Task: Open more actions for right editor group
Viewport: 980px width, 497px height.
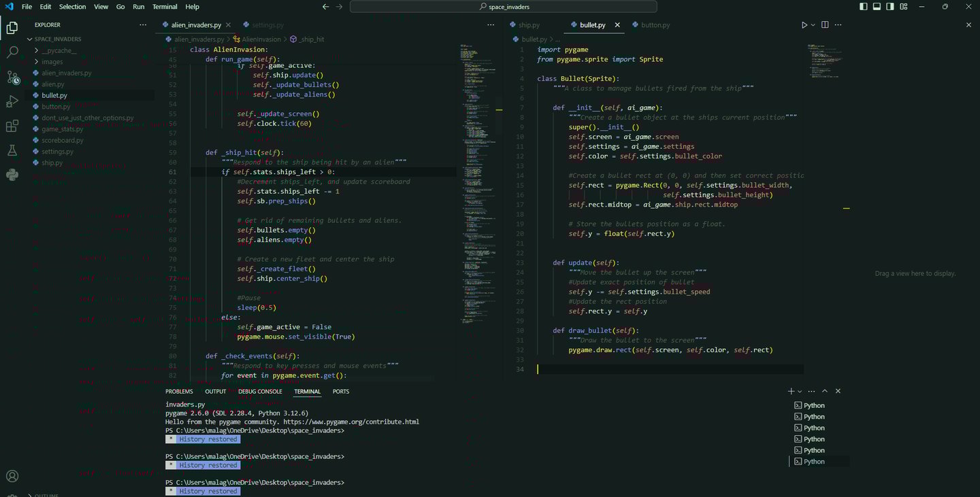Action: click(838, 25)
